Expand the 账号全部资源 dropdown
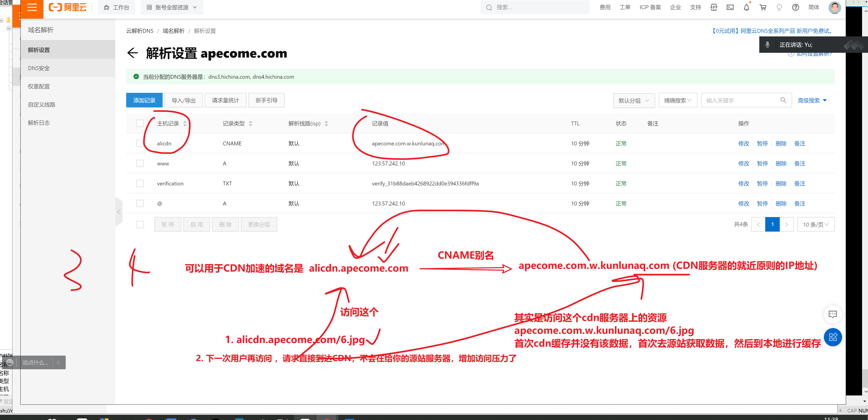This screenshot has height=420, width=868. [171, 8]
